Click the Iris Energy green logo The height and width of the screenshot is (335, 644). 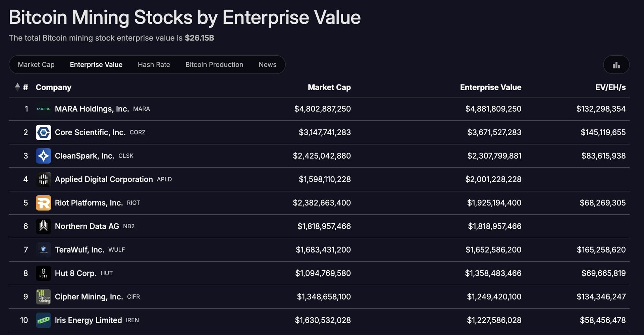[43, 320]
